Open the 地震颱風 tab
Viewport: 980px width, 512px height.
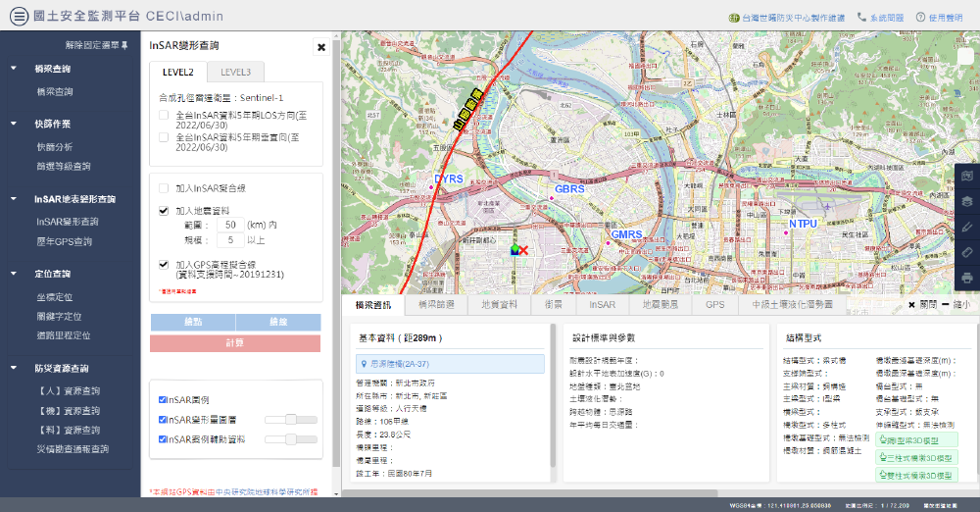661,305
